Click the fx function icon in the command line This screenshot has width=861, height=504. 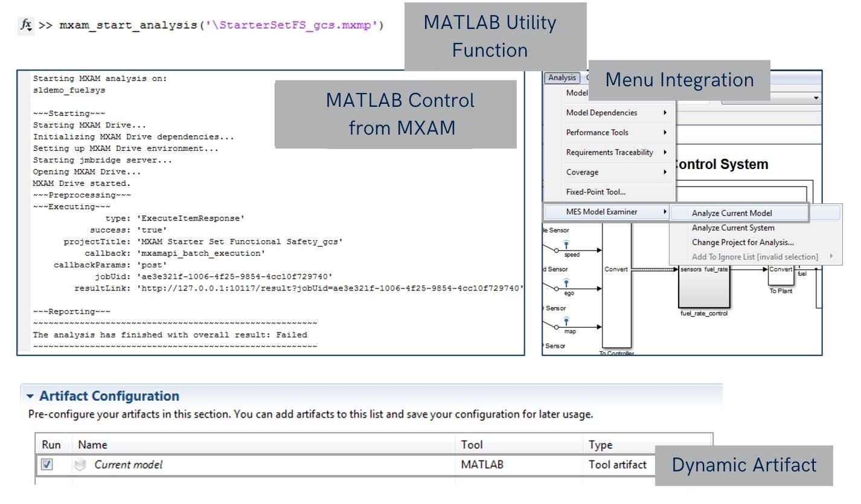tap(25, 25)
